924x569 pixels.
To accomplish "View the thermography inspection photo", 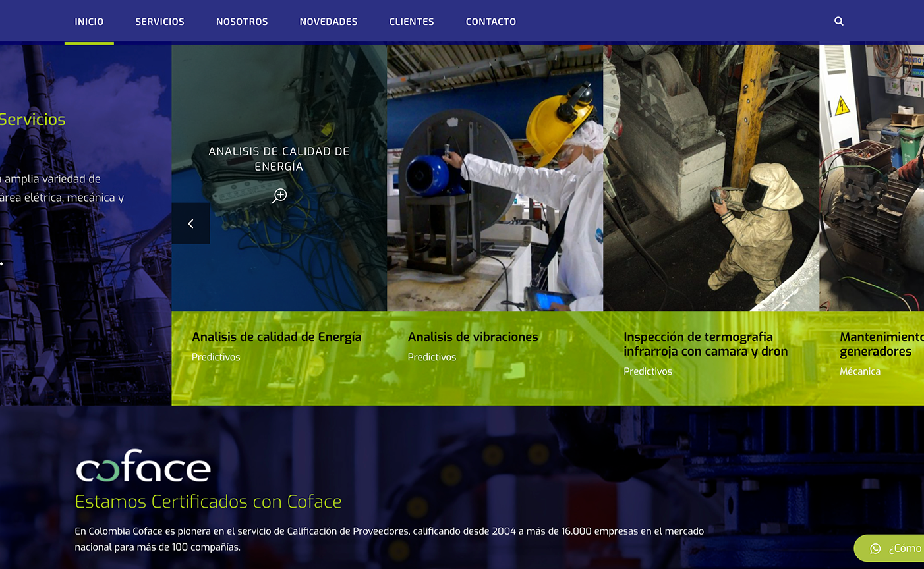I will pyautogui.click(x=710, y=178).
